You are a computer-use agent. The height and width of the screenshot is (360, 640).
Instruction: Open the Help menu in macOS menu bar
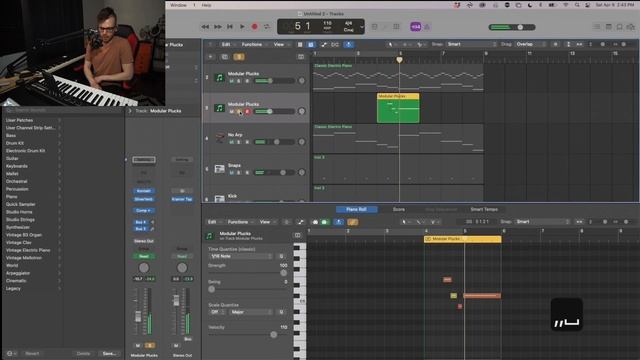pos(207,5)
